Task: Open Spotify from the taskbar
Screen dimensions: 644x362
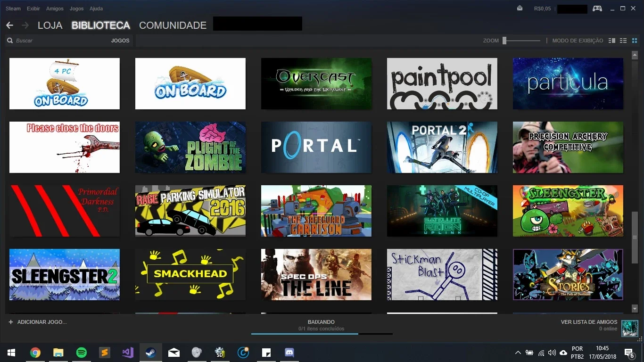Action: [81, 353]
